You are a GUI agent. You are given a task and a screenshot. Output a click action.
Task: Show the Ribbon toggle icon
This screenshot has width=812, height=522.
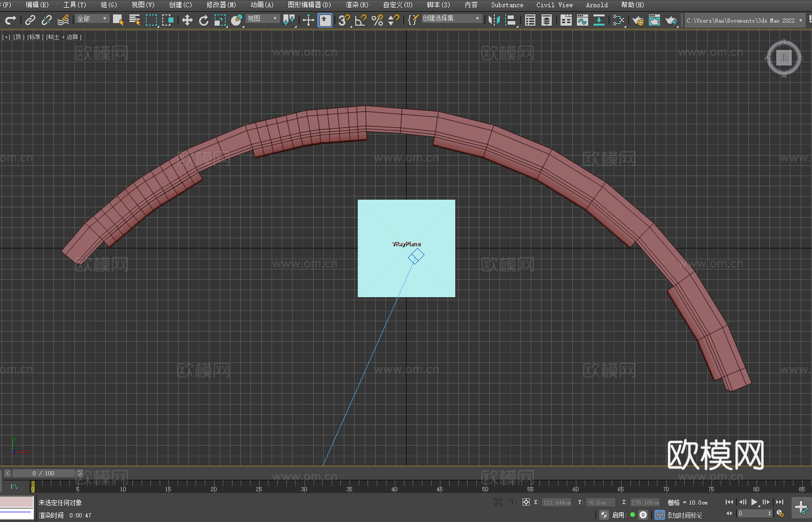(566, 20)
